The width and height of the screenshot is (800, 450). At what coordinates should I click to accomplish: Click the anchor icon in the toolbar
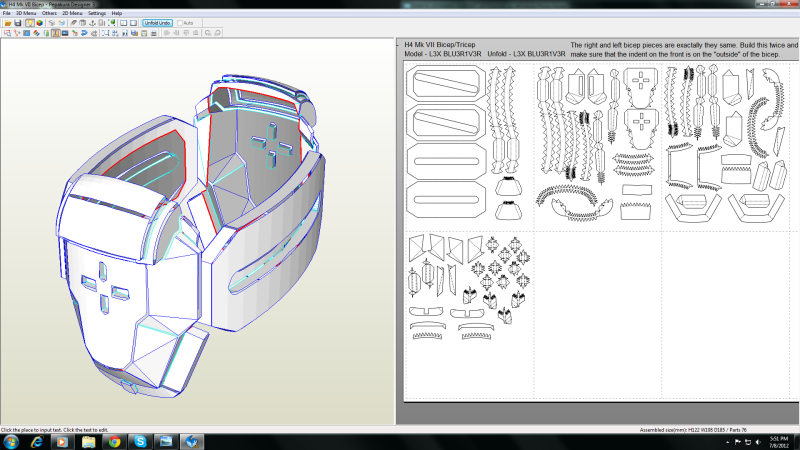[92, 23]
